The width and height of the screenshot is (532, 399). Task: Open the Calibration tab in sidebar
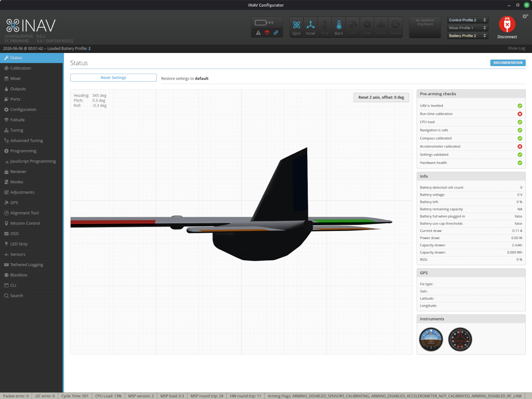[x=32, y=68]
